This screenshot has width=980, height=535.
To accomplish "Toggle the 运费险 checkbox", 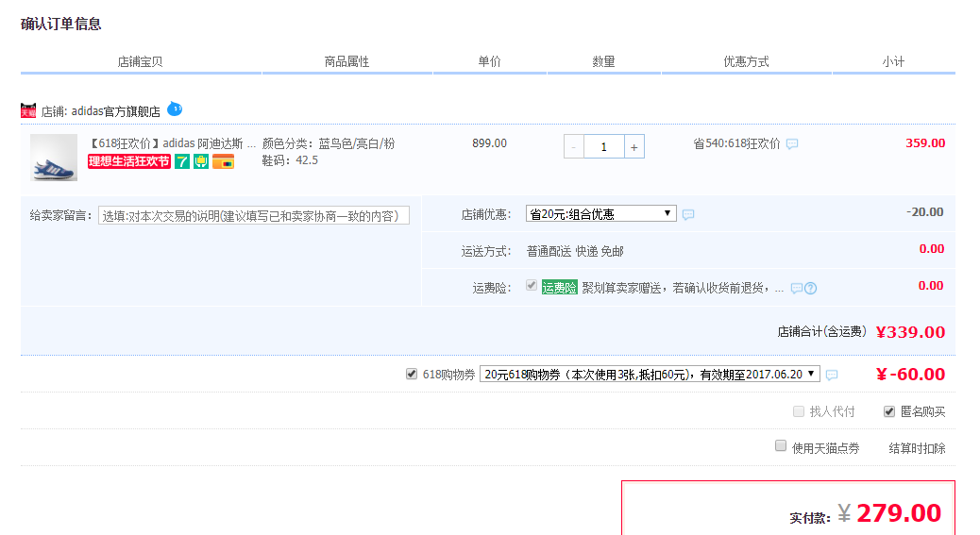I will [x=532, y=285].
